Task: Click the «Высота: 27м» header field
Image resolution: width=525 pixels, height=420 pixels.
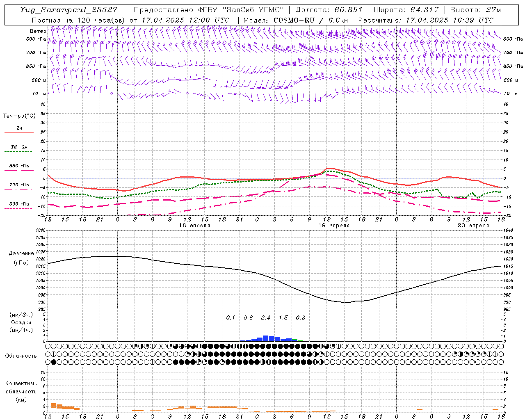Action: point(475,10)
